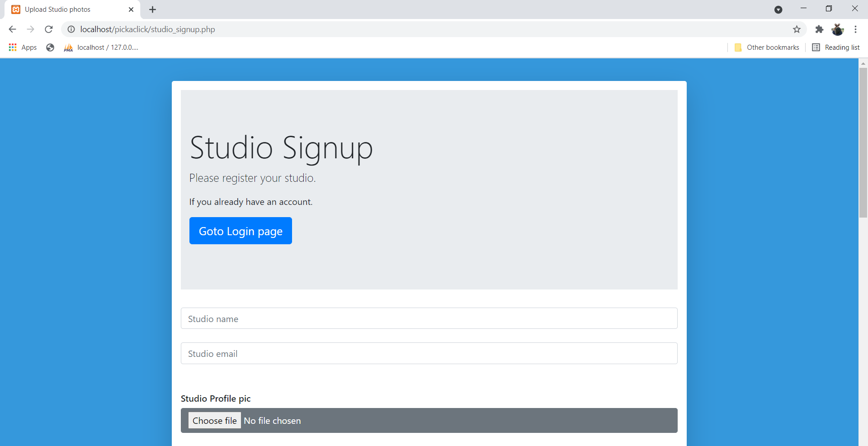Click the globe bookmark in the bookmarks bar

50,47
